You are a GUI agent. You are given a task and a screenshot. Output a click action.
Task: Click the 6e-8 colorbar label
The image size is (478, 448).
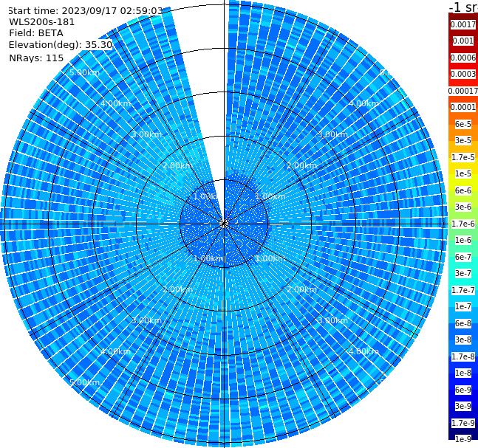pos(463,323)
